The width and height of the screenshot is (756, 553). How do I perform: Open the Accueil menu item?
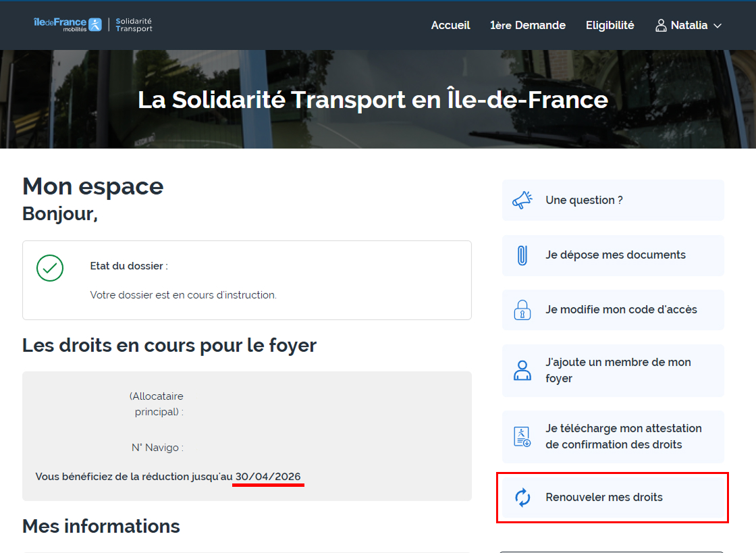[450, 25]
